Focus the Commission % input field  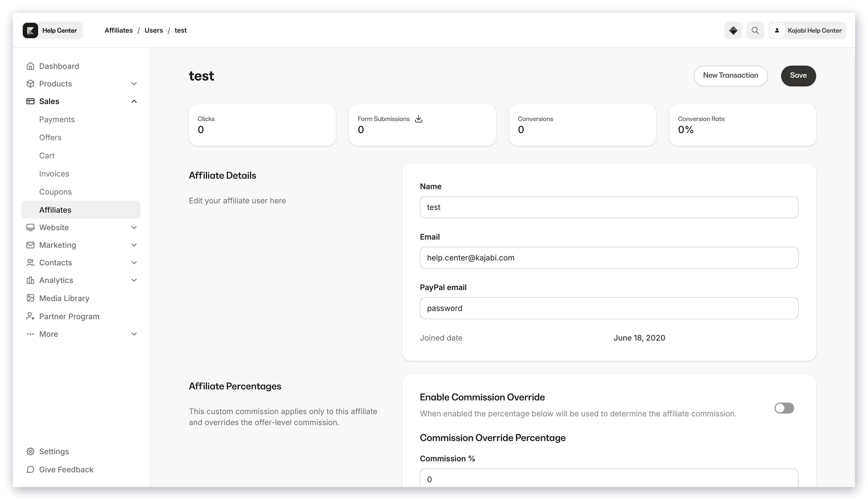click(x=609, y=478)
